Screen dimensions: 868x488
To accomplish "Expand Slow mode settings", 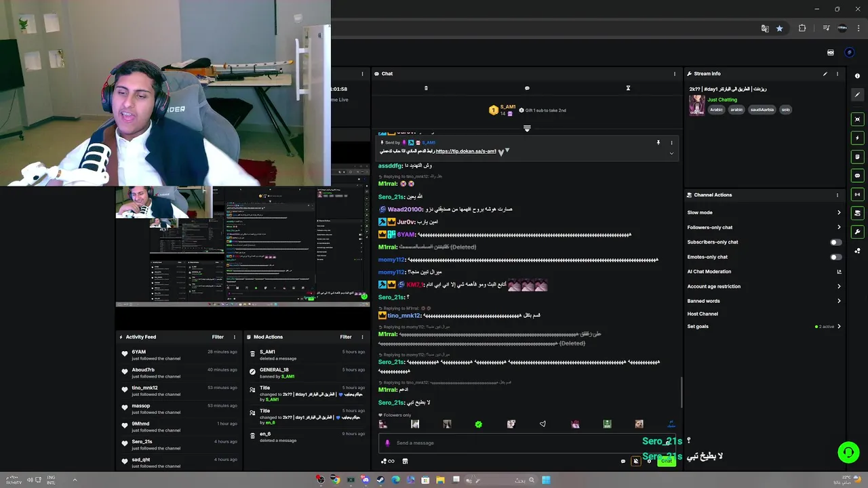I will [839, 213].
